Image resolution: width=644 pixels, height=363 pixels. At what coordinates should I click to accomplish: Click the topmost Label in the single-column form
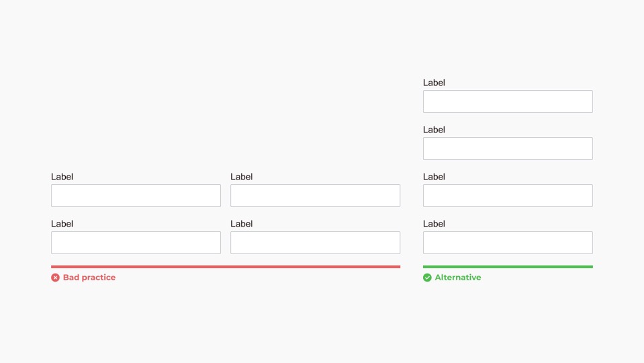point(434,83)
